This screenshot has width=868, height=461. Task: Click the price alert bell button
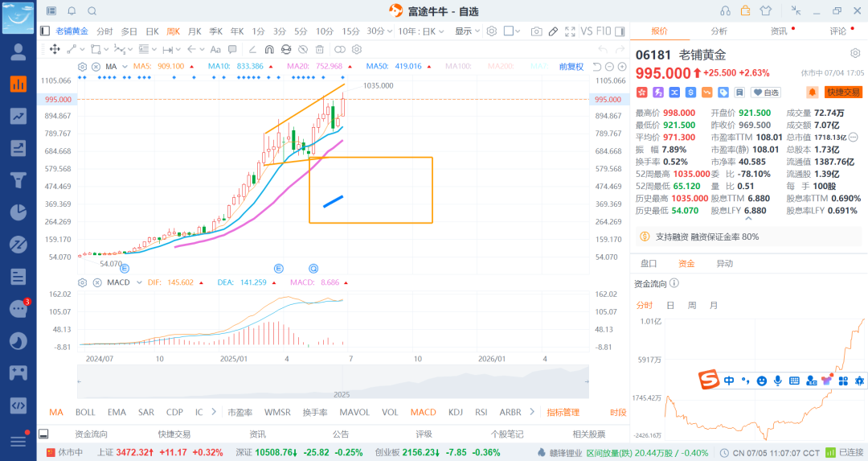[812, 93]
